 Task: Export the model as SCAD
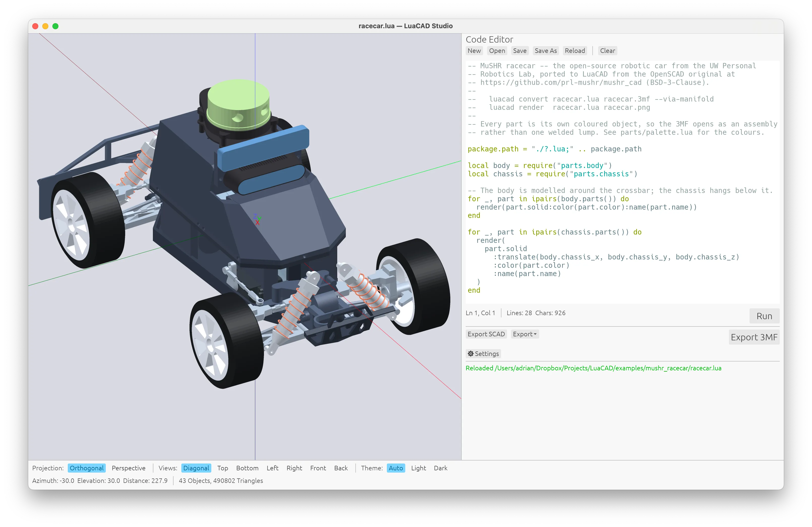[x=486, y=334]
